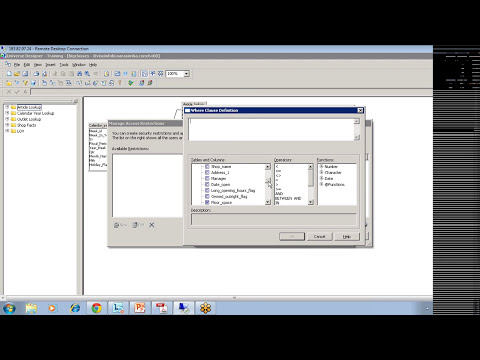Click the cancel X beside the formula bar

pyautogui.click(x=9, y=92)
